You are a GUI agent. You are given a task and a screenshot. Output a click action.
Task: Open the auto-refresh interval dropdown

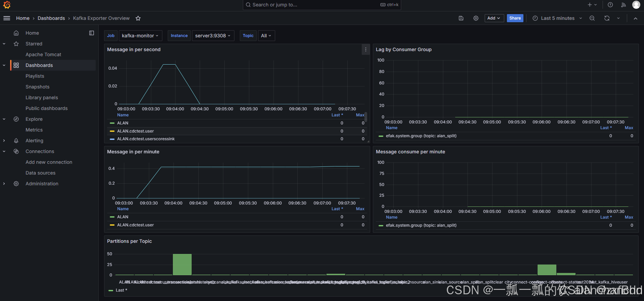pos(618,18)
